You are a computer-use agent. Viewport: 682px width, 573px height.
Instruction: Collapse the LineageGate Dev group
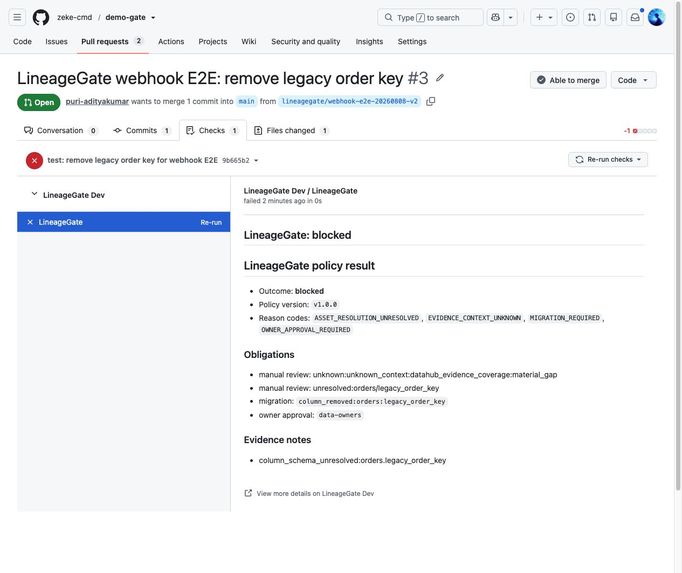click(x=34, y=194)
